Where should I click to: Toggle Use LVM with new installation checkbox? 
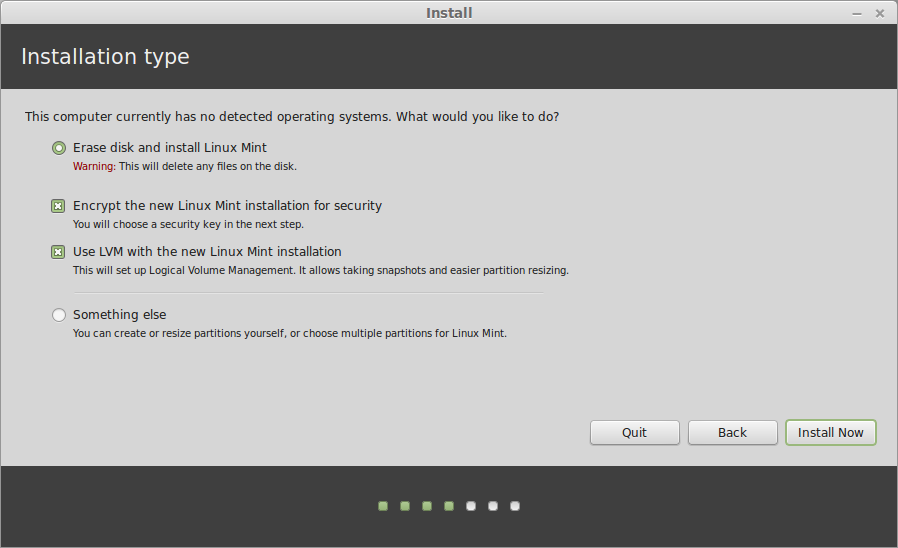click(58, 252)
